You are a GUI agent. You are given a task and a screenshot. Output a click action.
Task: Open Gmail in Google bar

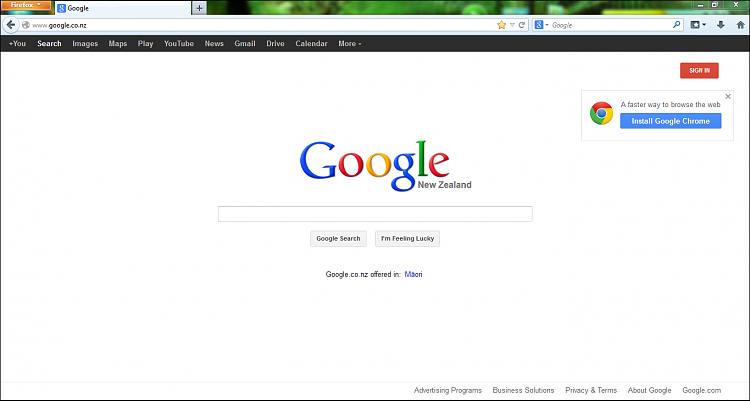(244, 44)
